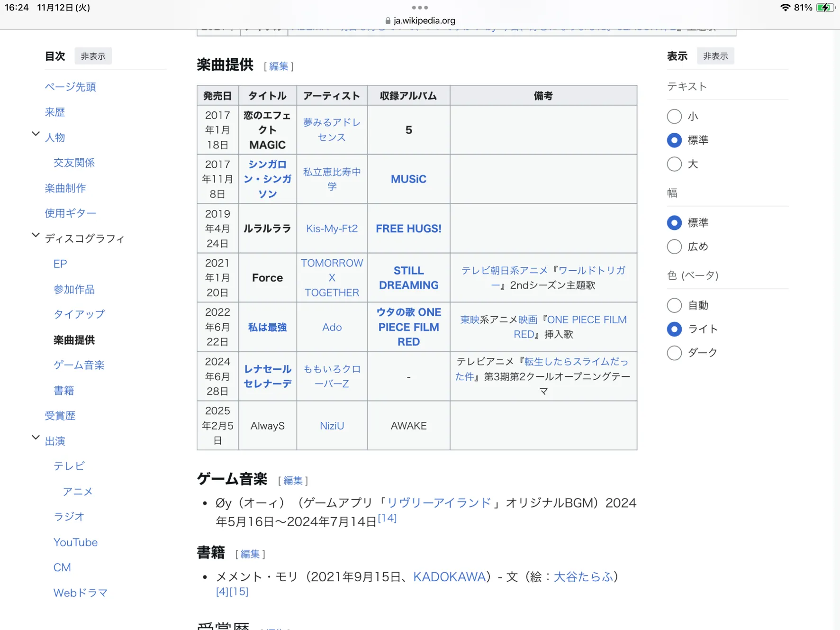Jump to 交友関係 subsection
The image size is (840, 630).
(74, 163)
